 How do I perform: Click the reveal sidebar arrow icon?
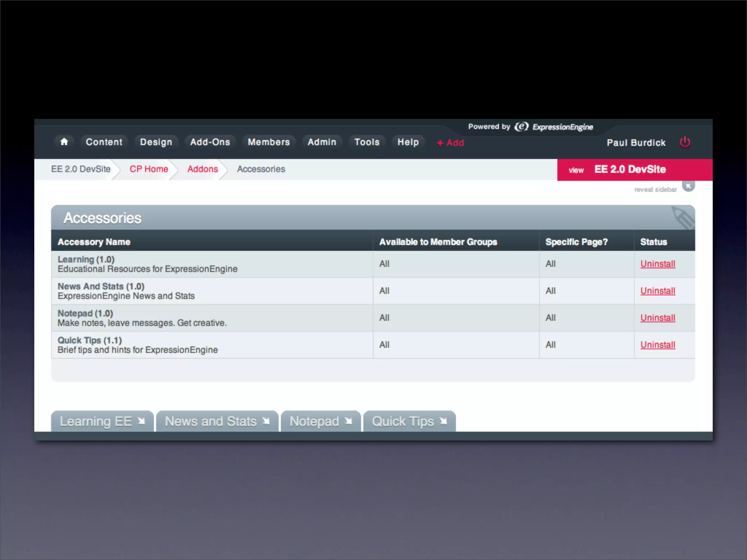[688, 186]
